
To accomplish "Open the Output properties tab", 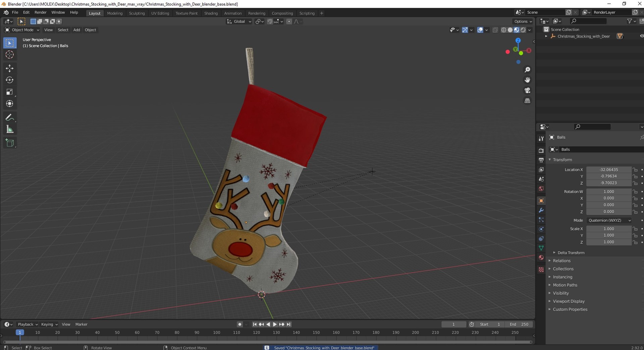I will click(x=541, y=160).
